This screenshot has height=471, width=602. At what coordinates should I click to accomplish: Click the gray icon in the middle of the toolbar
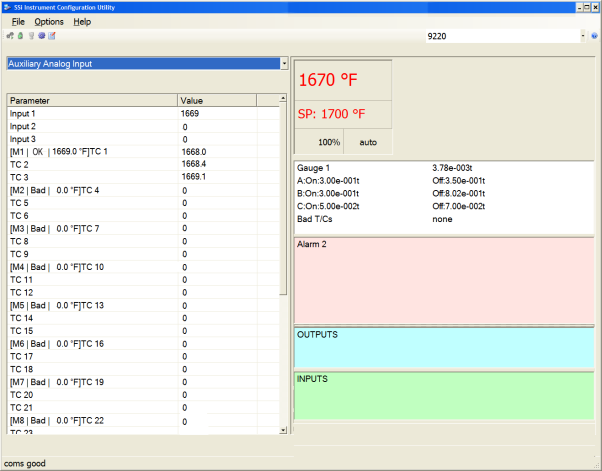(31, 36)
